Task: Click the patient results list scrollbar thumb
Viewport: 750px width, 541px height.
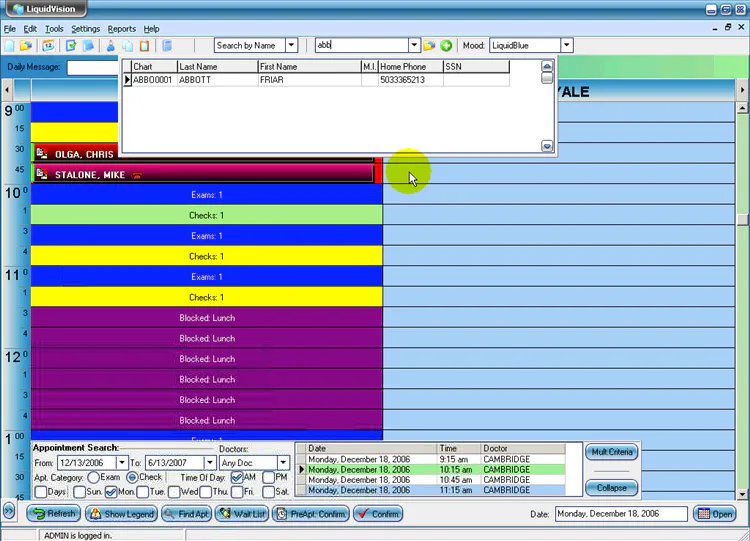Action: click(x=547, y=78)
